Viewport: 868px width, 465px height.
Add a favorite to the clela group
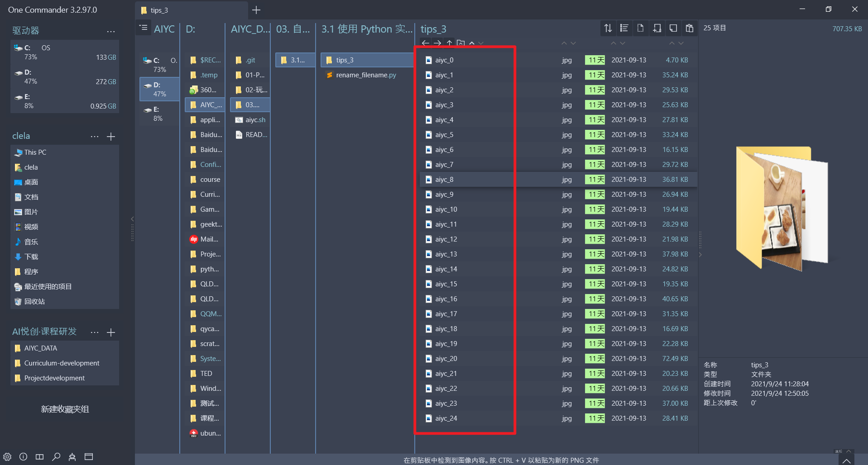point(111,136)
